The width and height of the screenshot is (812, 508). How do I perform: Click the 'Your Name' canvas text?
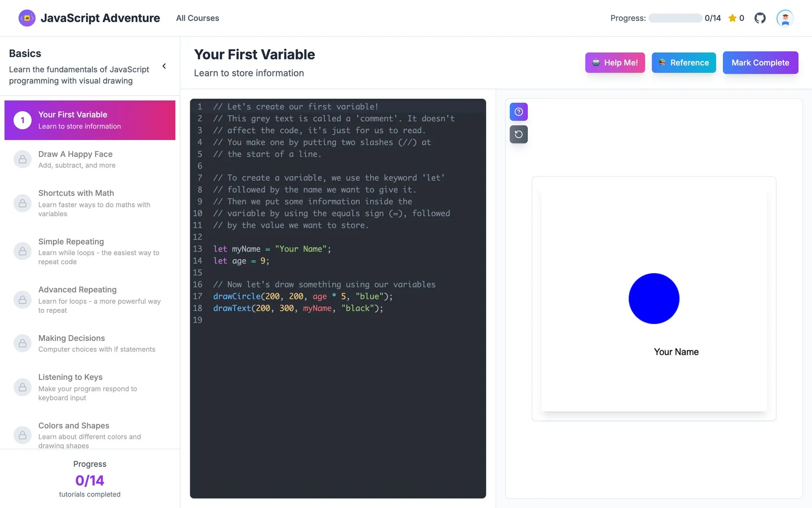pos(676,352)
